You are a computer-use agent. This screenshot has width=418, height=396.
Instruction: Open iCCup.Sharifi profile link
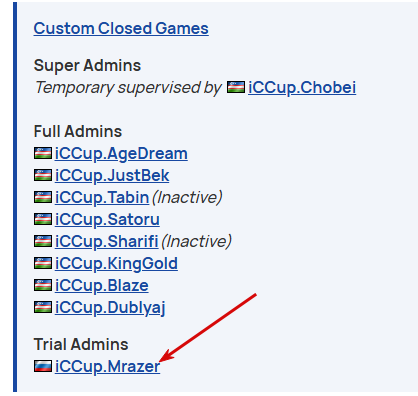click(106, 242)
